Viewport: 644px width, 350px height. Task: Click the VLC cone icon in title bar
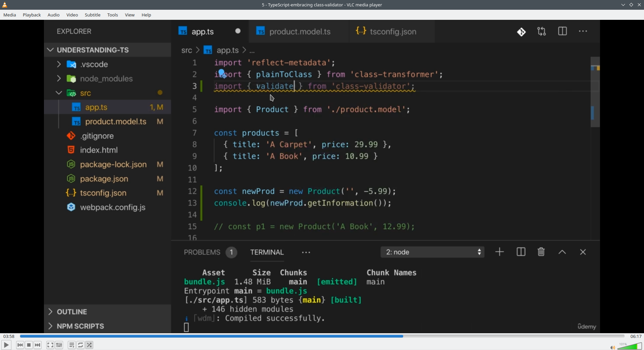point(5,5)
